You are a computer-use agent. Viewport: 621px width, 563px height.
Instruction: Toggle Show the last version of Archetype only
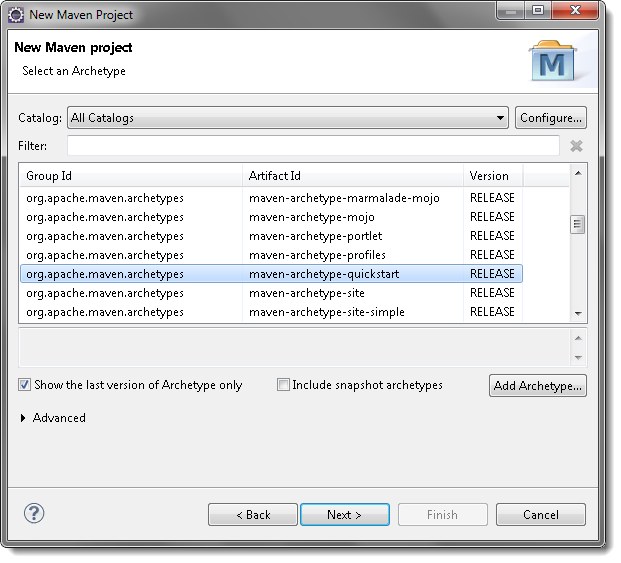[x=24, y=384]
